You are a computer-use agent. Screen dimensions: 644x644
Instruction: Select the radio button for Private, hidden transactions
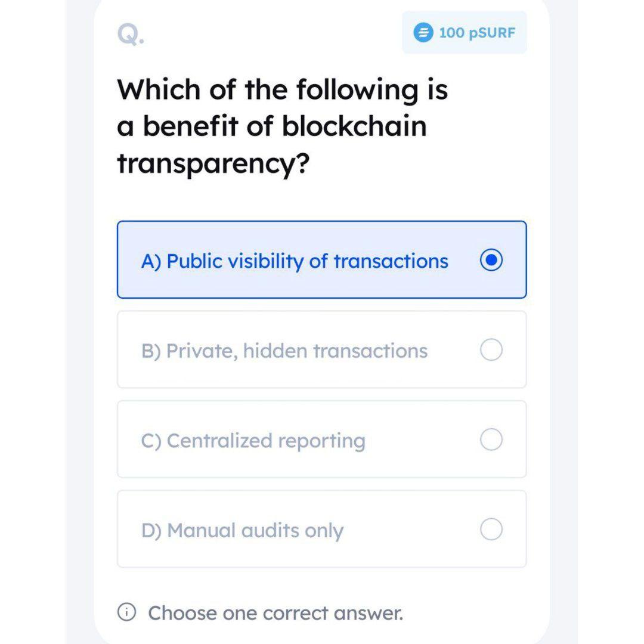click(x=491, y=350)
